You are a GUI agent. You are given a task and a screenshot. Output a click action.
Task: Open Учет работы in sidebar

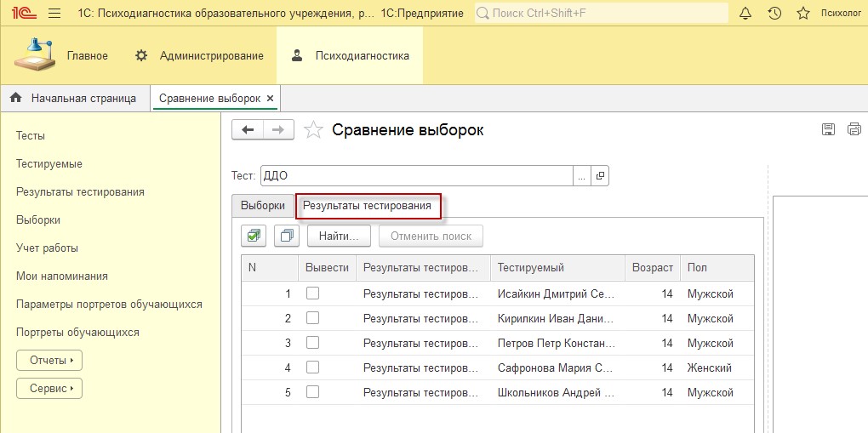(x=47, y=248)
